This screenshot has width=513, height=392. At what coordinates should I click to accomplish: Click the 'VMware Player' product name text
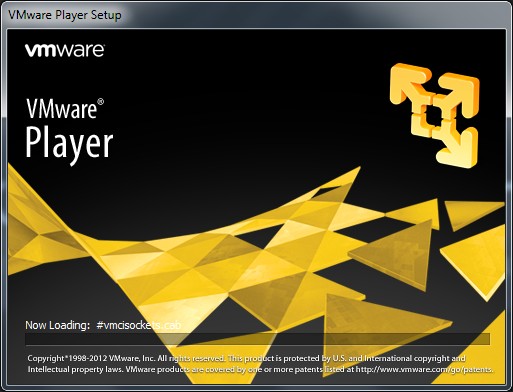[x=69, y=131]
